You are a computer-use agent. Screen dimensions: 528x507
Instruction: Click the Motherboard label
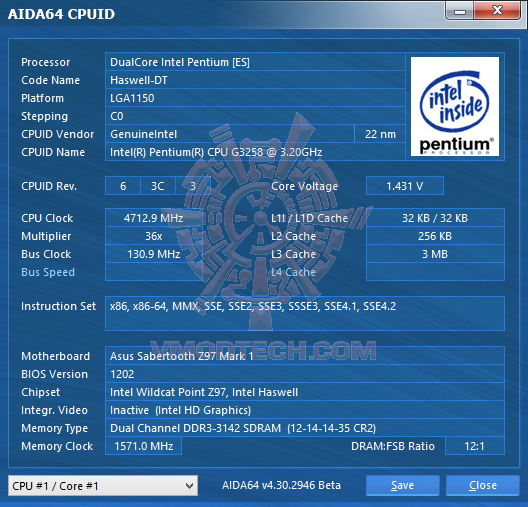pos(56,356)
